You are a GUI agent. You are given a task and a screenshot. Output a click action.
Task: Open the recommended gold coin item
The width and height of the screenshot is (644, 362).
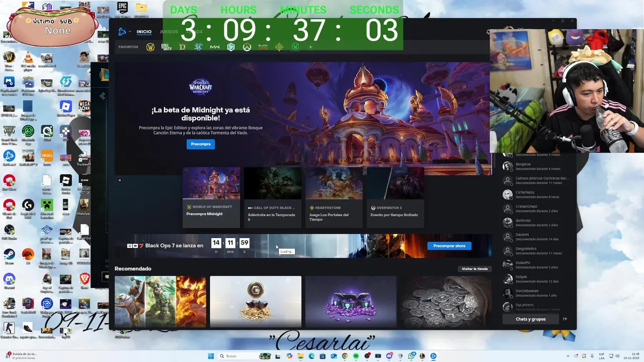click(256, 302)
